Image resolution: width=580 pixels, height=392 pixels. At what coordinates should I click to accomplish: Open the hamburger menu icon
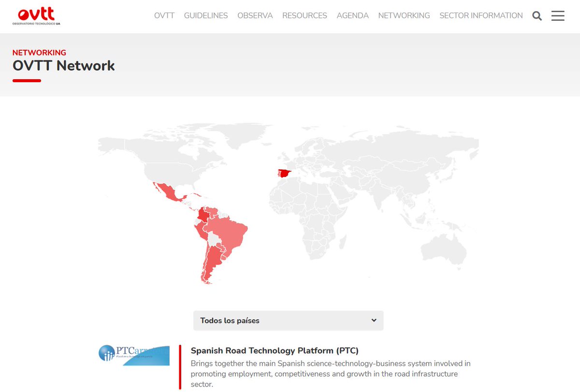coord(558,15)
